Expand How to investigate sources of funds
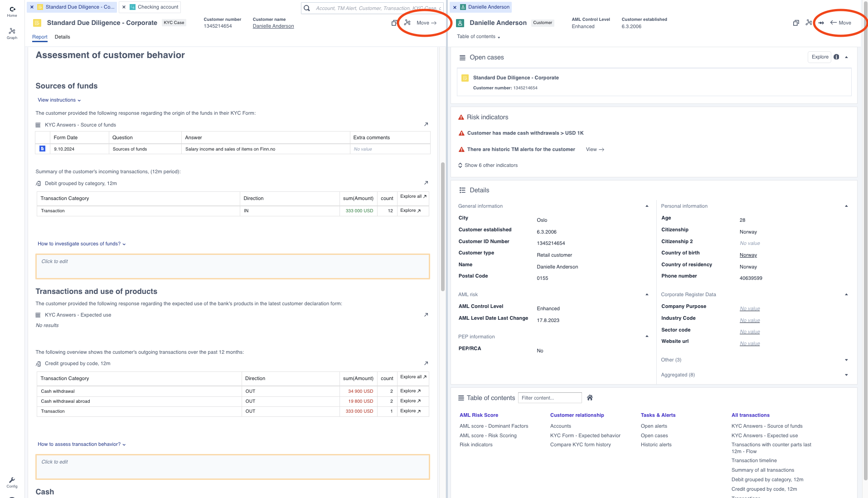868x498 pixels. (x=82, y=244)
